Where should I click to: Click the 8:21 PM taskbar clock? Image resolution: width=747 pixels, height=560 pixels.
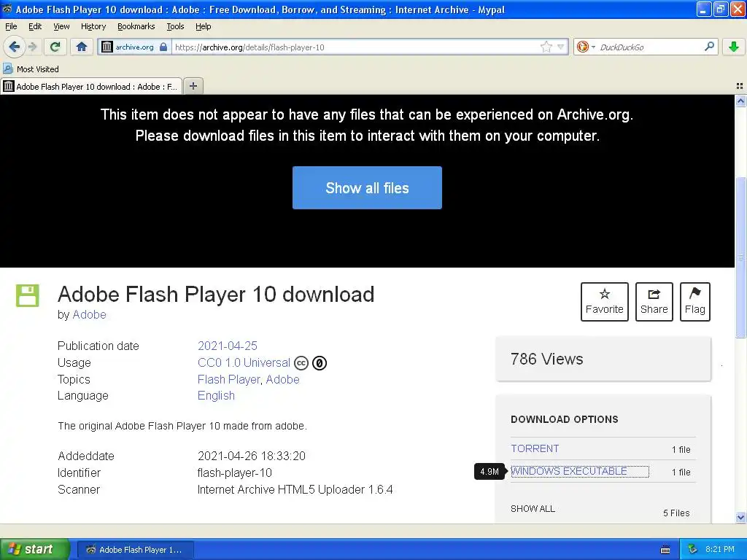[720, 549]
